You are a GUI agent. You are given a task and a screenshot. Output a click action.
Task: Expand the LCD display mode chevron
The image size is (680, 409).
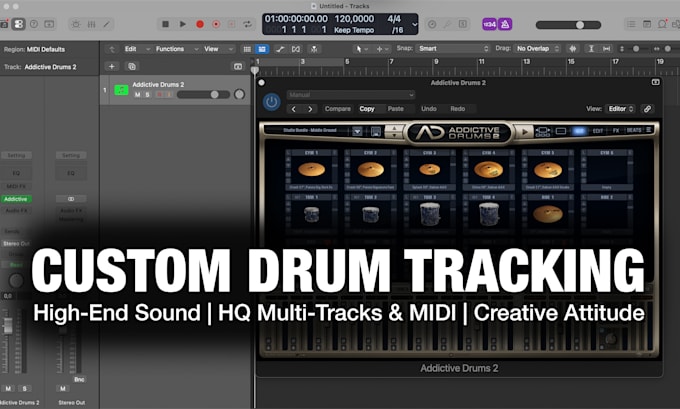click(414, 24)
